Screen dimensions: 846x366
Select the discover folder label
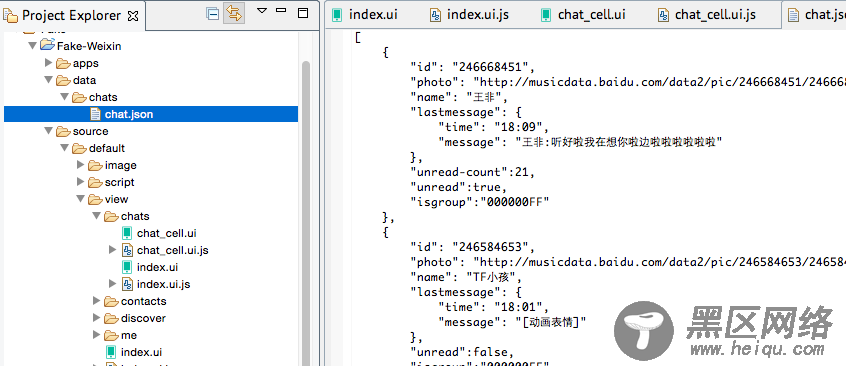pos(143,318)
